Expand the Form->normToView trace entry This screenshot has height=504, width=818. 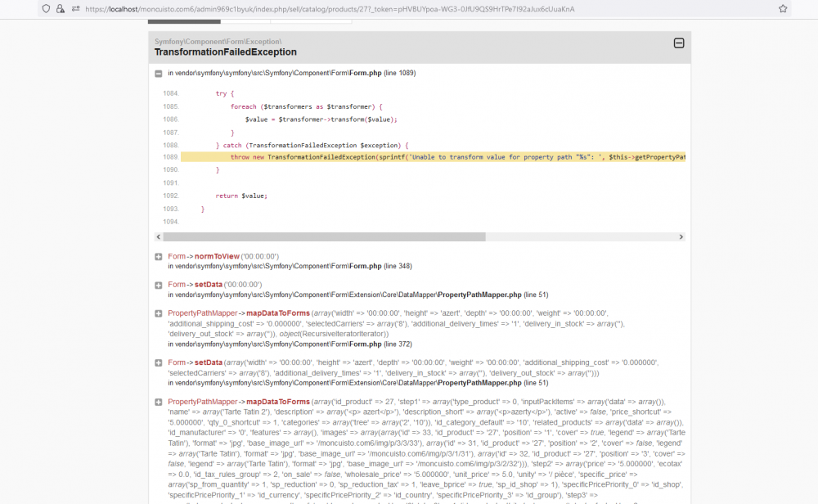click(x=159, y=257)
